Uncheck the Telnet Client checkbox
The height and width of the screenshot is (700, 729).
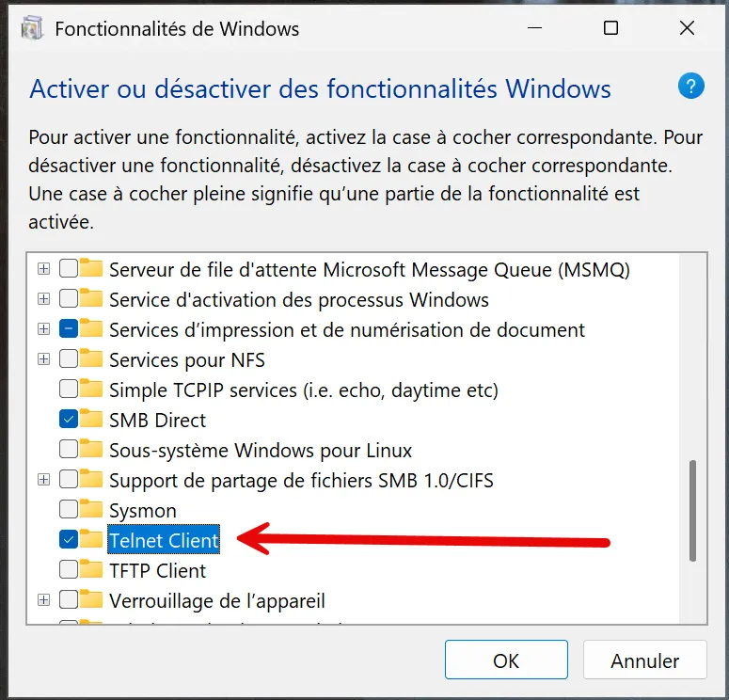69,539
